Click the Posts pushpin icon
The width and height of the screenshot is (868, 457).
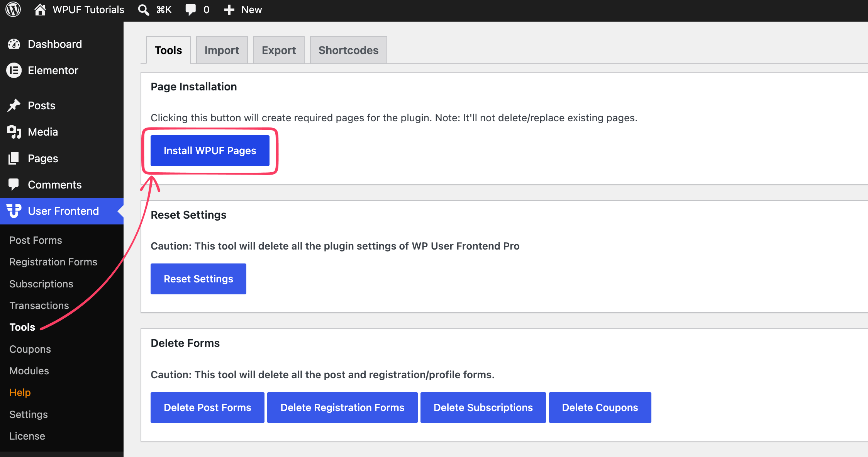(x=14, y=105)
